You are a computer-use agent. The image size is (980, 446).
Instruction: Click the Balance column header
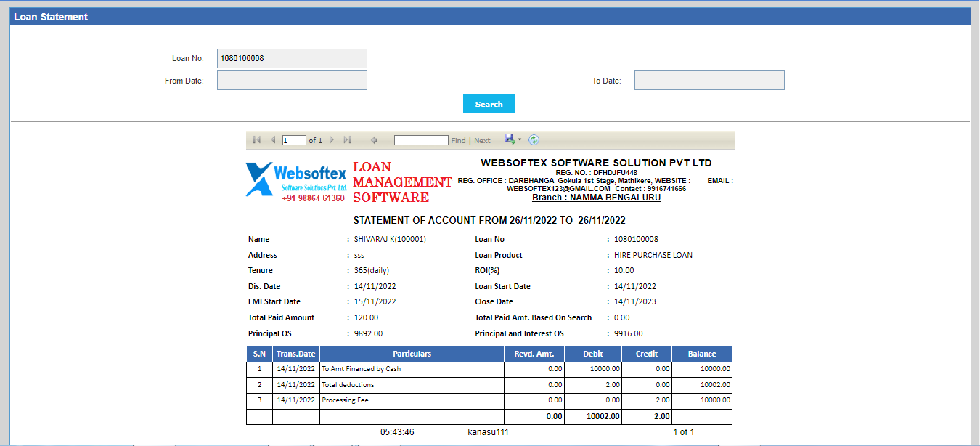[x=702, y=354]
